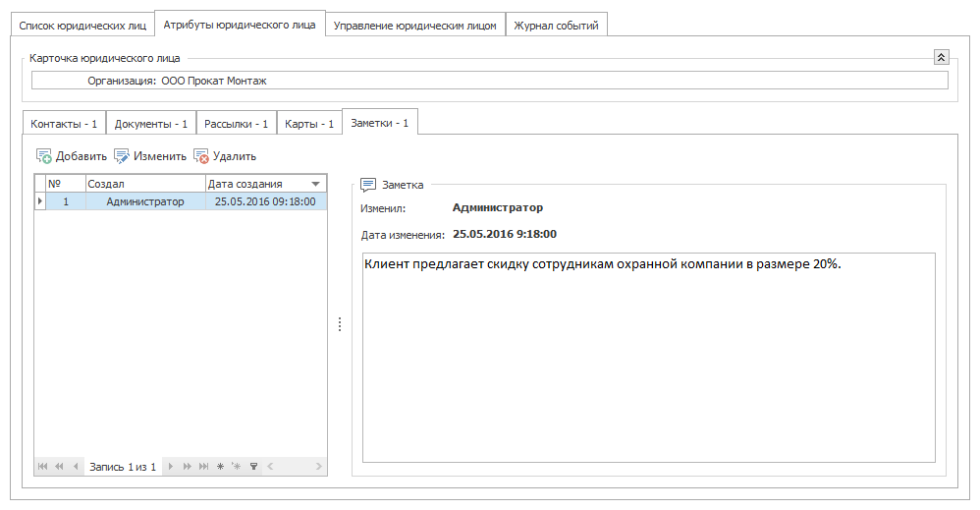Go to previous record in navigator
This screenshot has width=980, height=510.
pyautogui.click(x=76, y=466)
